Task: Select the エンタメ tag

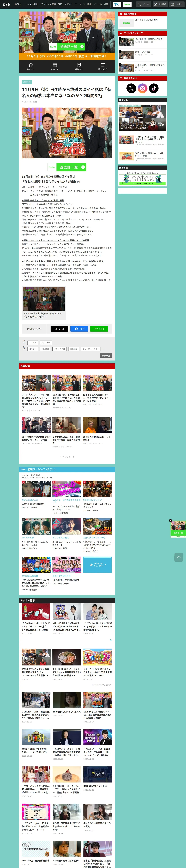Action: tap(32, 343)
